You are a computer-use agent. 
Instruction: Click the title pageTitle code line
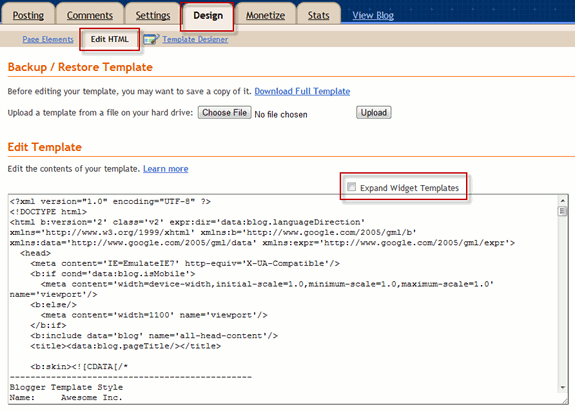[126, 346]
